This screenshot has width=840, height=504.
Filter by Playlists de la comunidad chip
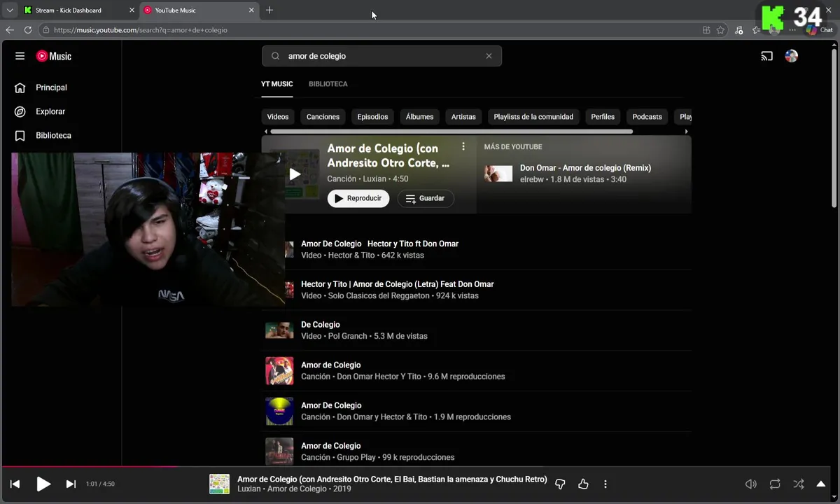(533, 117)
